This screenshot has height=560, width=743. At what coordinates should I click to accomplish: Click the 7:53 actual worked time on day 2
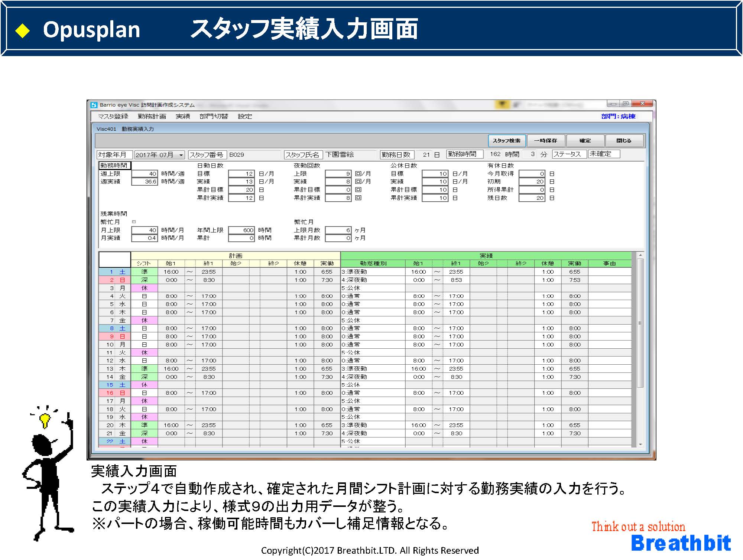575,280
